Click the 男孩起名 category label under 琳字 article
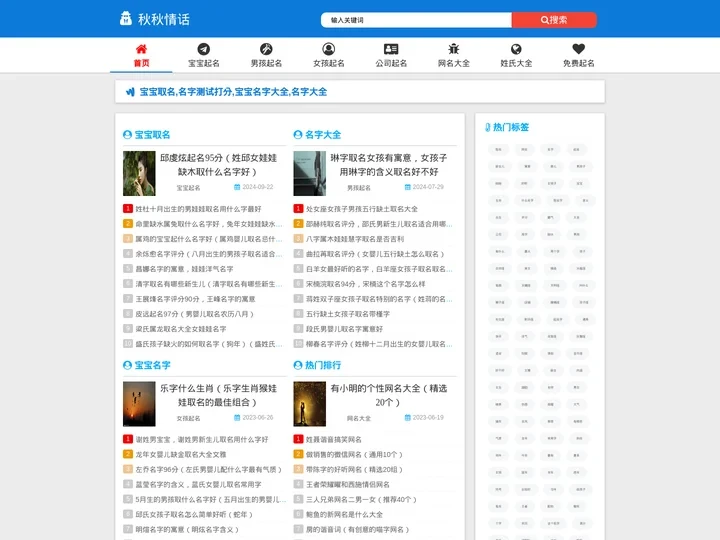 (x=359, y=188)
